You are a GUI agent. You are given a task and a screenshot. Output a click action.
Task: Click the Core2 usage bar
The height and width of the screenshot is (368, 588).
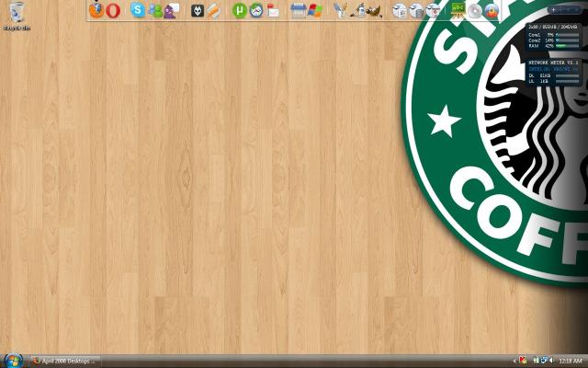point(568,40)
